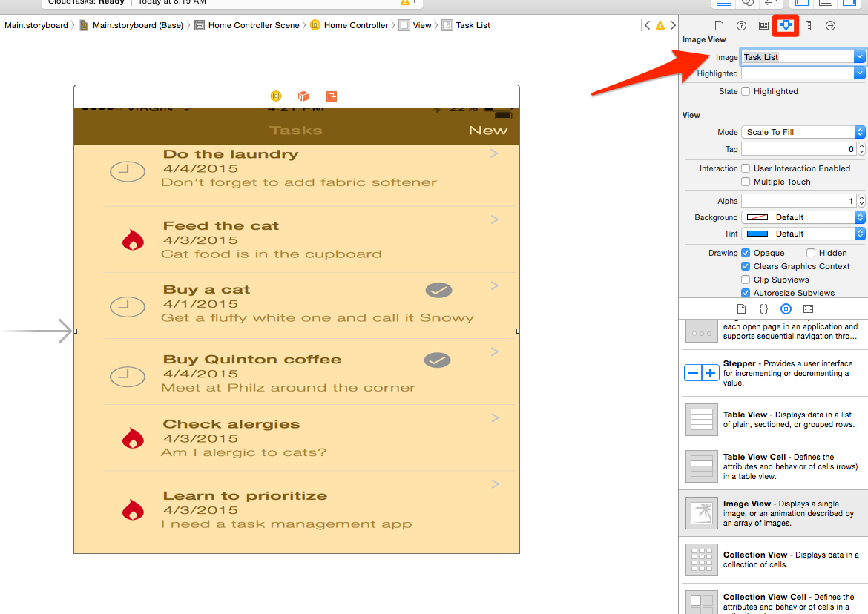Image resolution: width=868 pixels, height=614 pixels.
Task: Select the Stepper library description text
Action: coord(788,373)
